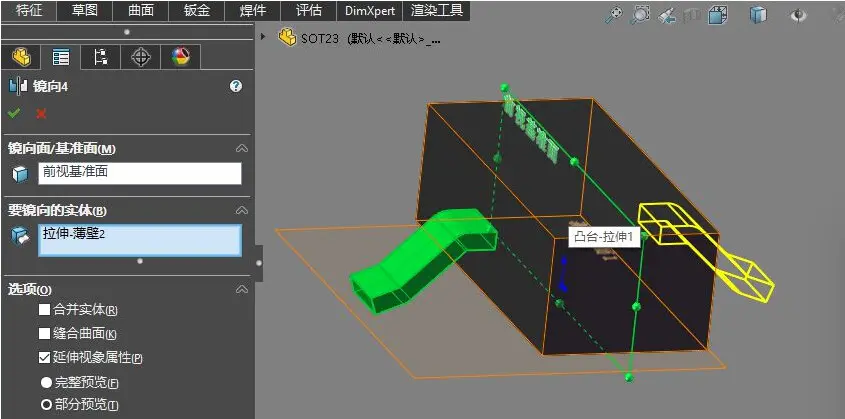
Task: Confirm the mirror with the green checkmark
Action: click(x=14, y=113)
